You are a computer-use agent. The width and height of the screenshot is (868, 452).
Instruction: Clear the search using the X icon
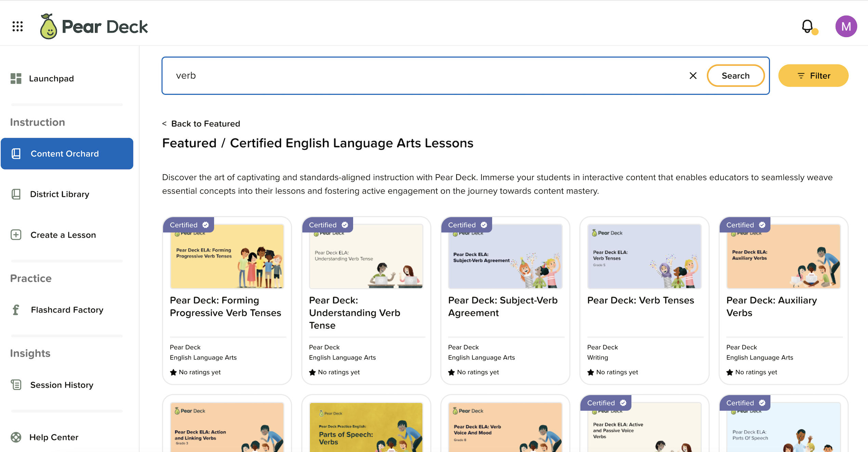click(x=693, y=76)
